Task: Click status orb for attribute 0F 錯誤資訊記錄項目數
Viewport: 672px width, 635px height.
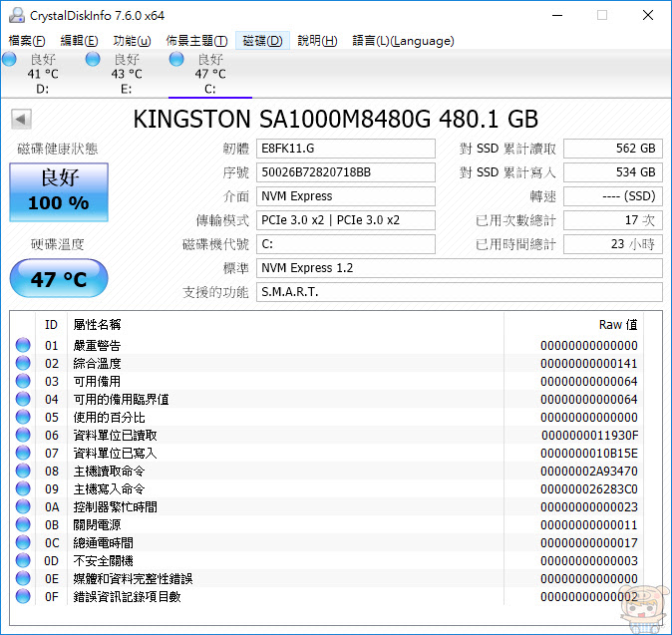Action: tap(23, 597)
